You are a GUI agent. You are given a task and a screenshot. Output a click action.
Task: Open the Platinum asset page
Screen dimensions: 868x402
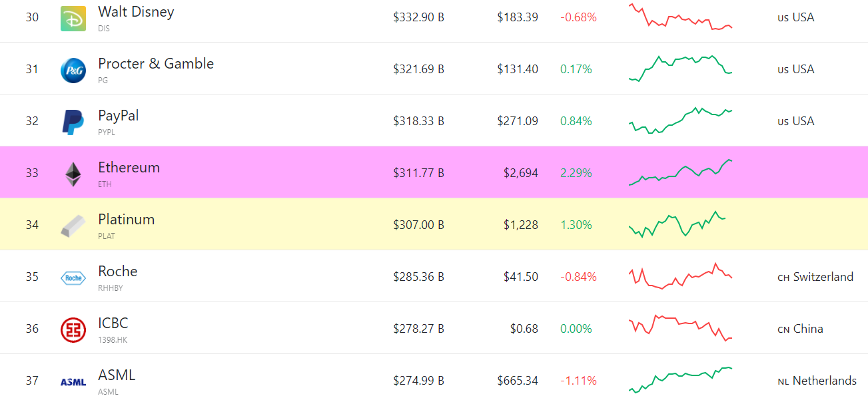(126, 220)
